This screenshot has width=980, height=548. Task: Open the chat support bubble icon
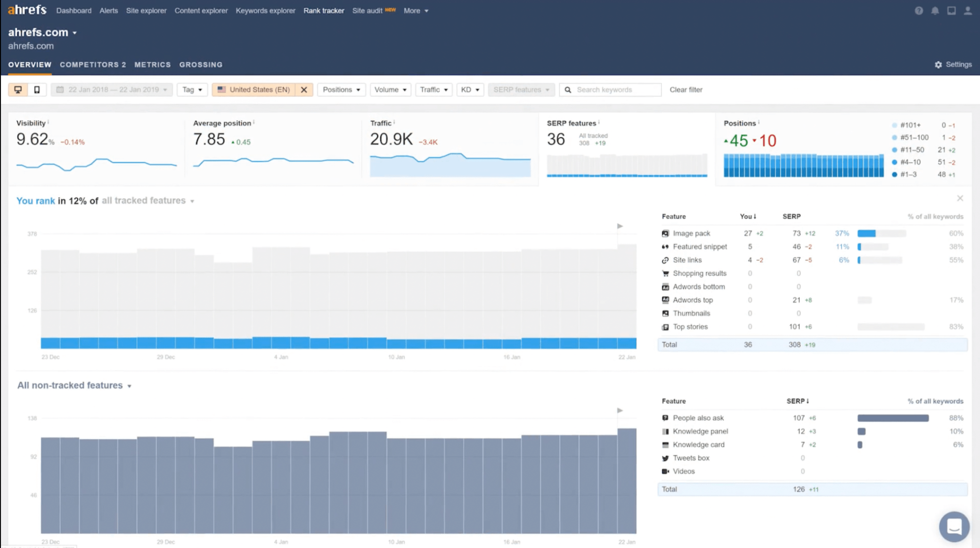(x=954, y=526)
